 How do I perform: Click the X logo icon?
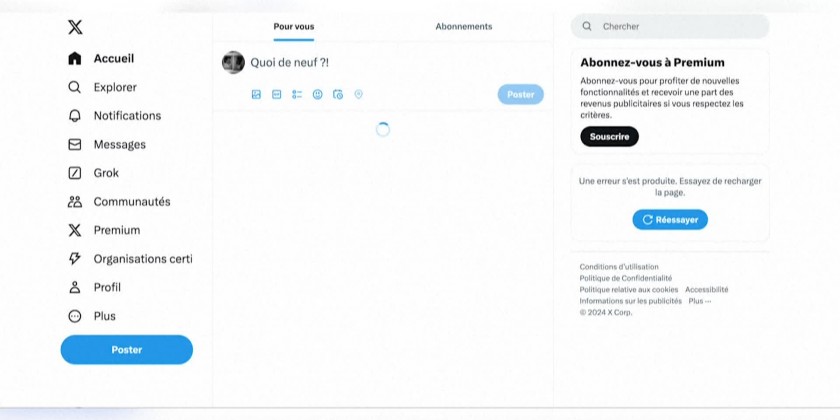pos(75,27)
